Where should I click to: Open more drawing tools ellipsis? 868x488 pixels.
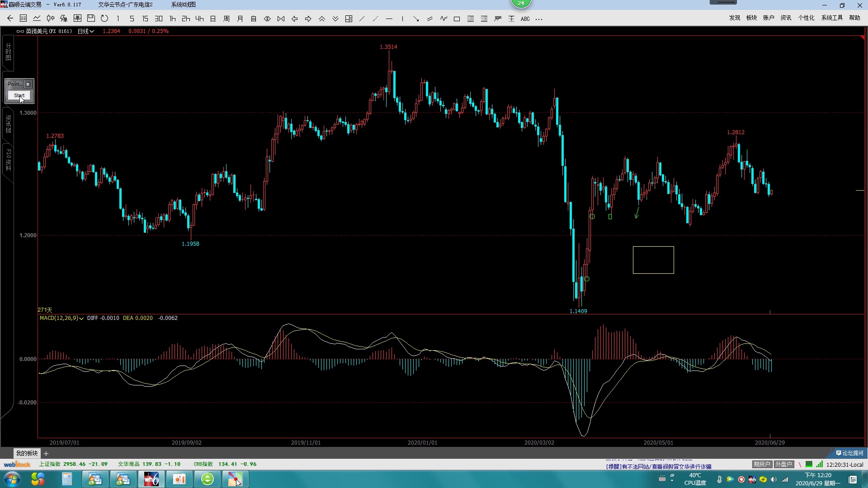click(538, 19)
